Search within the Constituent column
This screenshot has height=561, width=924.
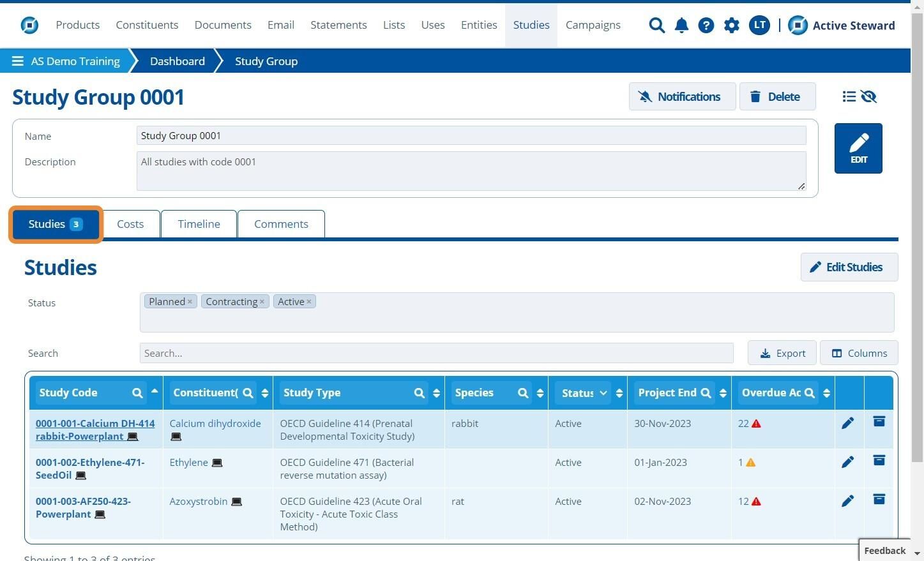click(248, 393)
